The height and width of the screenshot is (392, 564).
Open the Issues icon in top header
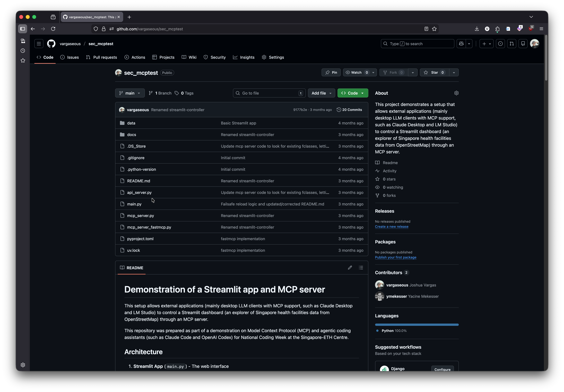[x=500, y=44]
